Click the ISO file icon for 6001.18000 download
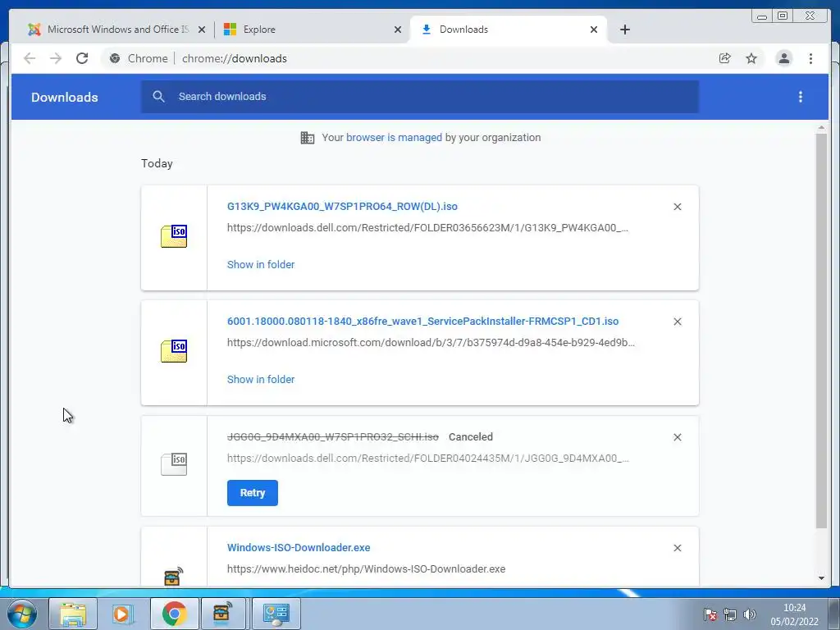The width and height of the screenshot is (840, 630). (x=174, y=351)
